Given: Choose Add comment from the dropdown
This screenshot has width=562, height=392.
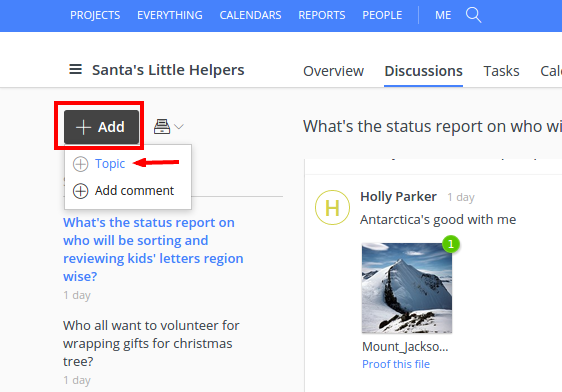Looking at the screenshot, I should pyautogui.click(x=134, y=191).
